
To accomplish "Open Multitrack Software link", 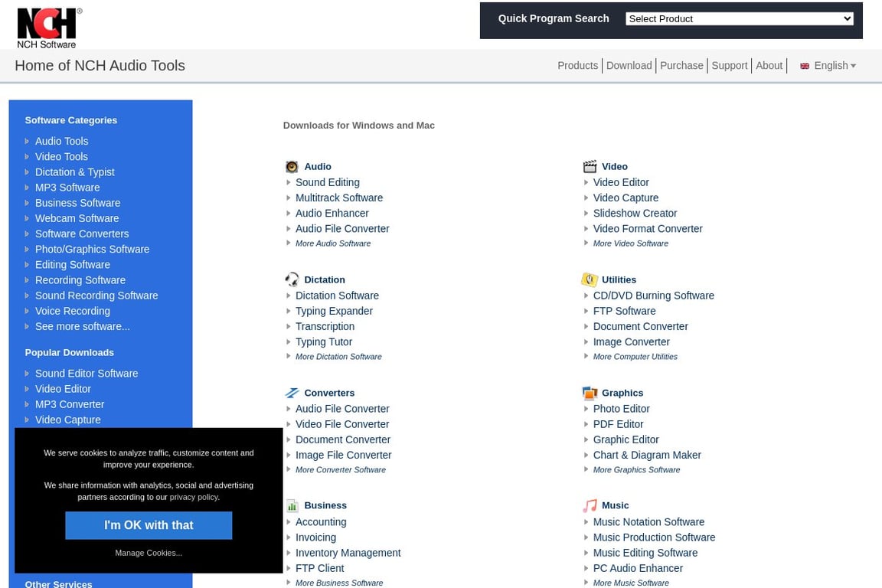I will click(x=339, y=198).
